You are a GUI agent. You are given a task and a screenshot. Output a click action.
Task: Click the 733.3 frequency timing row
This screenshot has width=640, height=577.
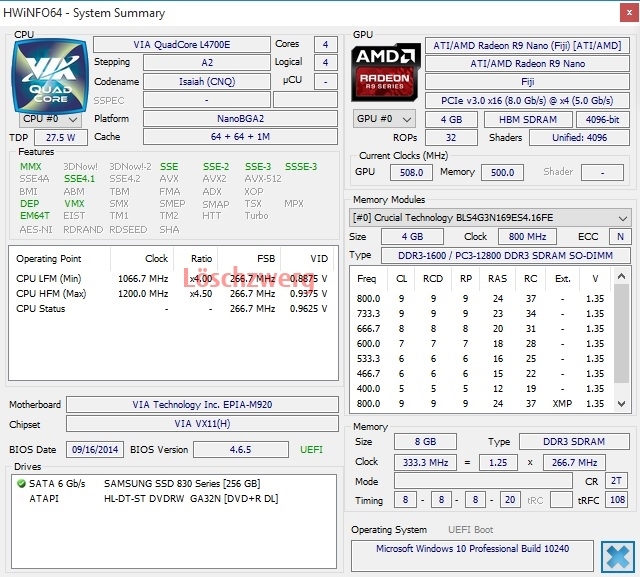[481, 314]
